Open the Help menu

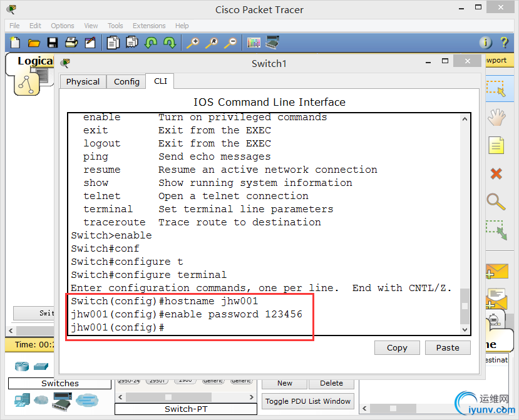tap(182, 26)
